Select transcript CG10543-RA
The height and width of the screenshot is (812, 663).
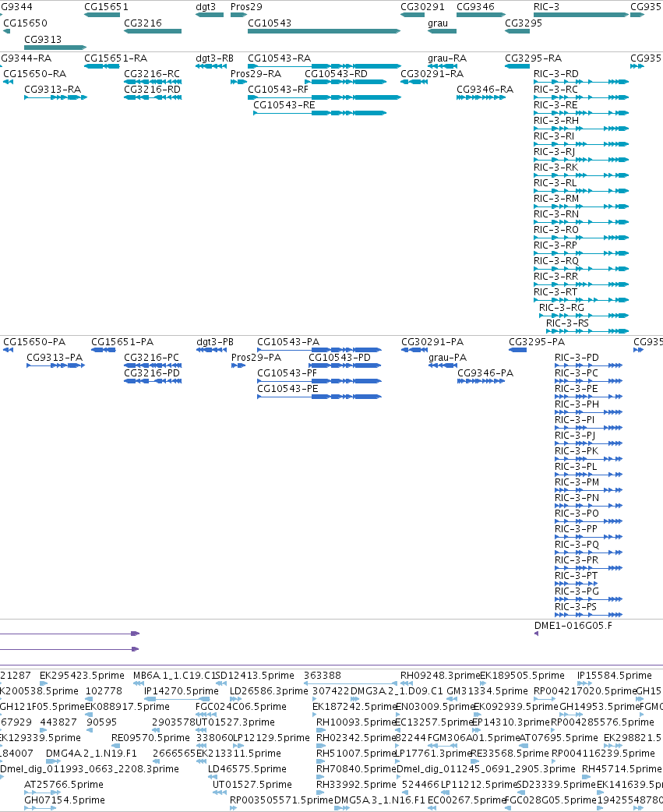point(280,58)
